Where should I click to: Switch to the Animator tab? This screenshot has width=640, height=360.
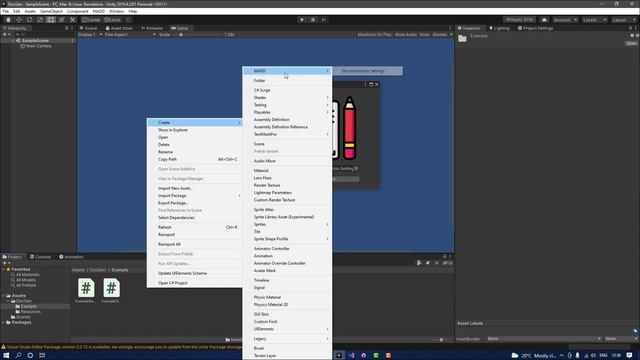coord(152,28)
